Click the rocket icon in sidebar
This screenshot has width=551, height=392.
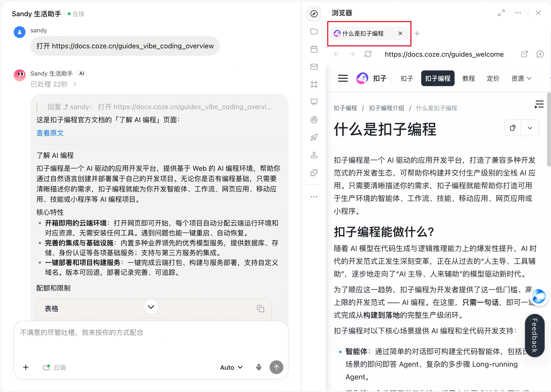(x=314, y=137)
